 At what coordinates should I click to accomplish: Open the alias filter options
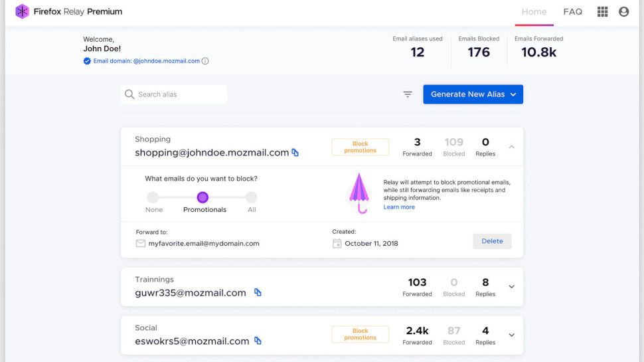[x=408, y=94]
